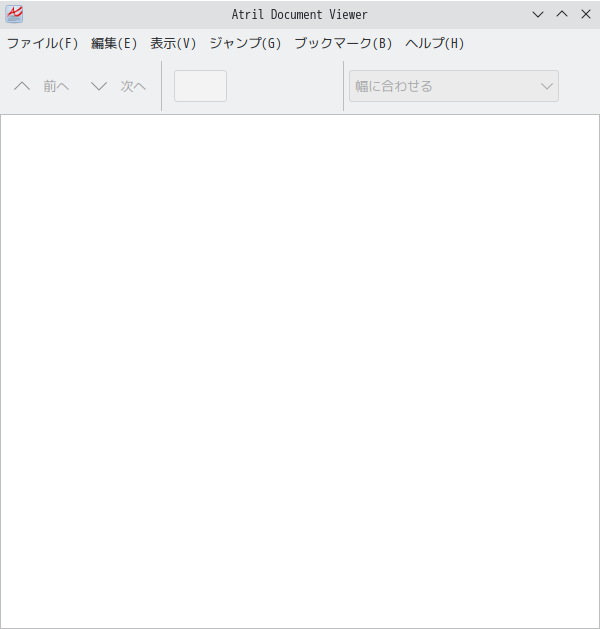
Task: Go to previous page with 前へ
Action: (41, 86)
